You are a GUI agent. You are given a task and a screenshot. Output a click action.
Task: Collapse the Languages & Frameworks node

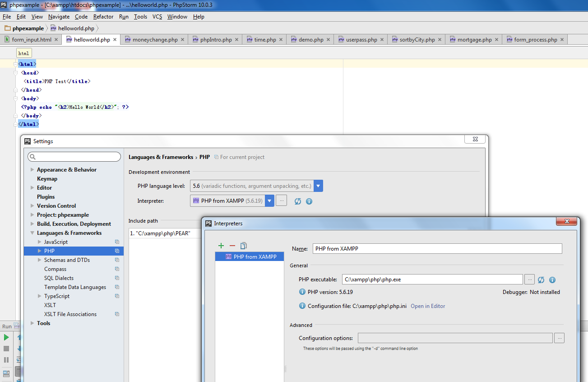tap(32, 233)
